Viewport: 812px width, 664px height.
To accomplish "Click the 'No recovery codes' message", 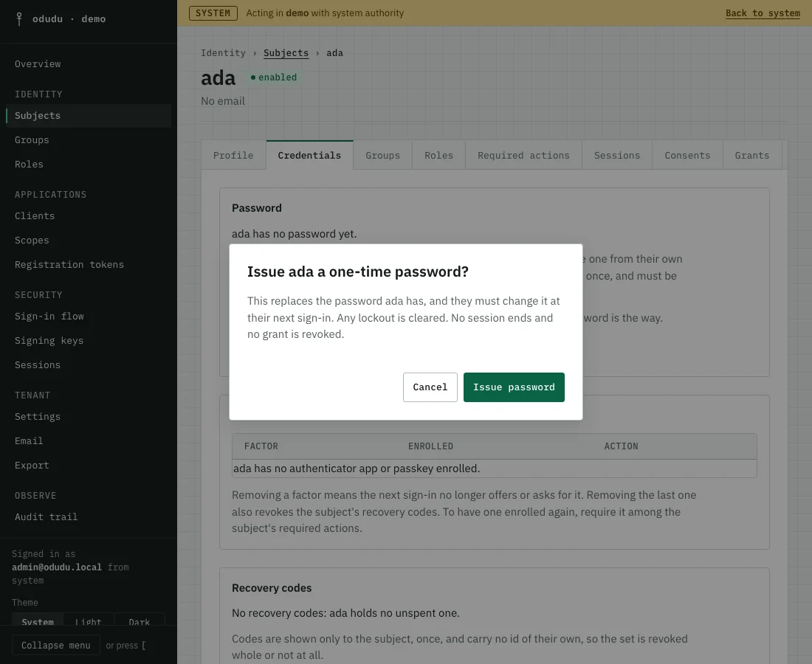I will (x=345, y=613).
